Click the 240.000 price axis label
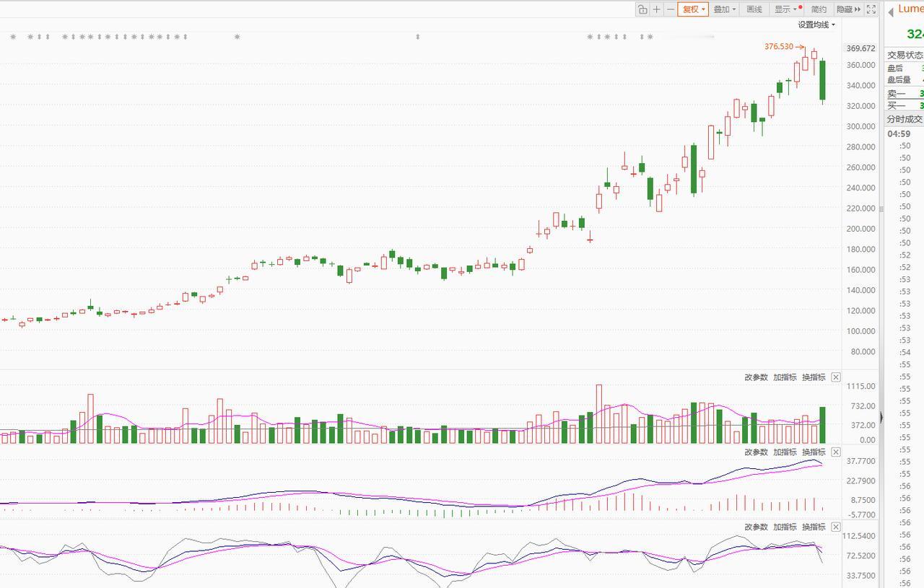 coord(861,188)
